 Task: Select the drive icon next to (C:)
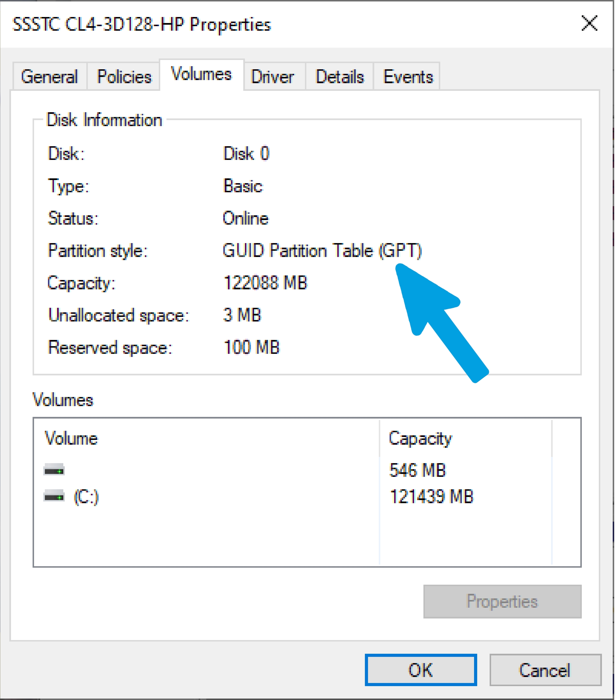54,496
